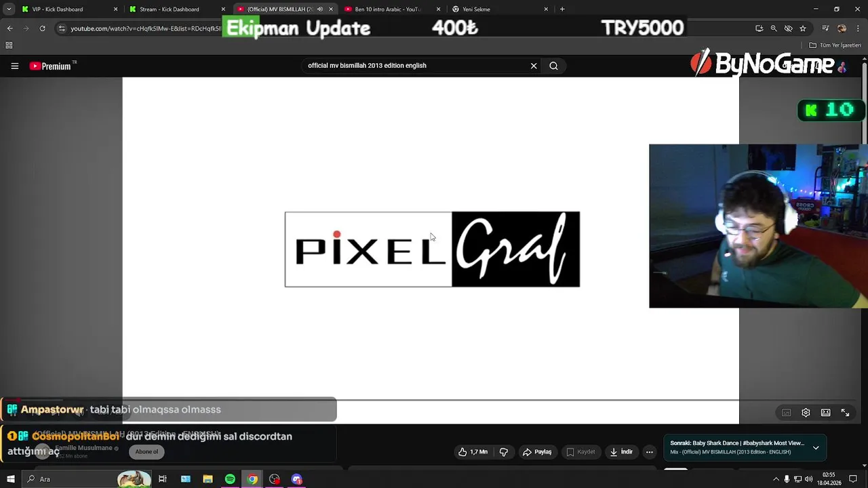Run search with the magnifier button

click(553, 66)
